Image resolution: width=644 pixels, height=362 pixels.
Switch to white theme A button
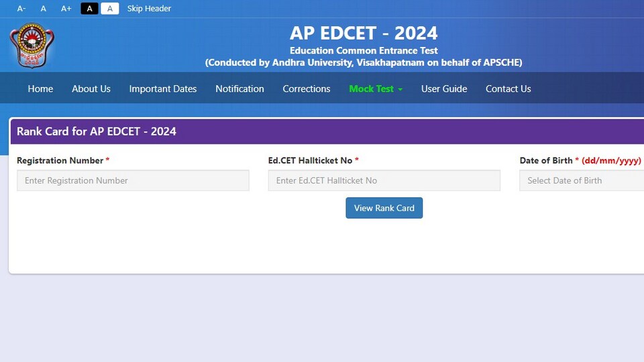point(109,9)
